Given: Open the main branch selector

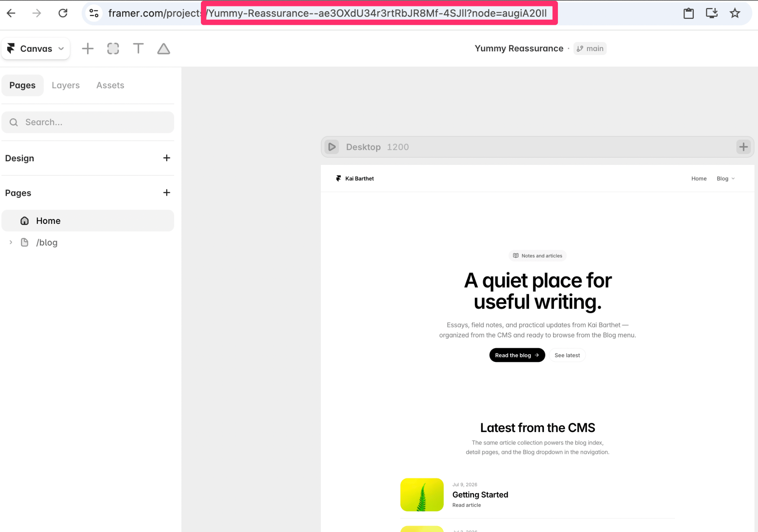Looking at the screenshot, I should click(x=590, y=49).
